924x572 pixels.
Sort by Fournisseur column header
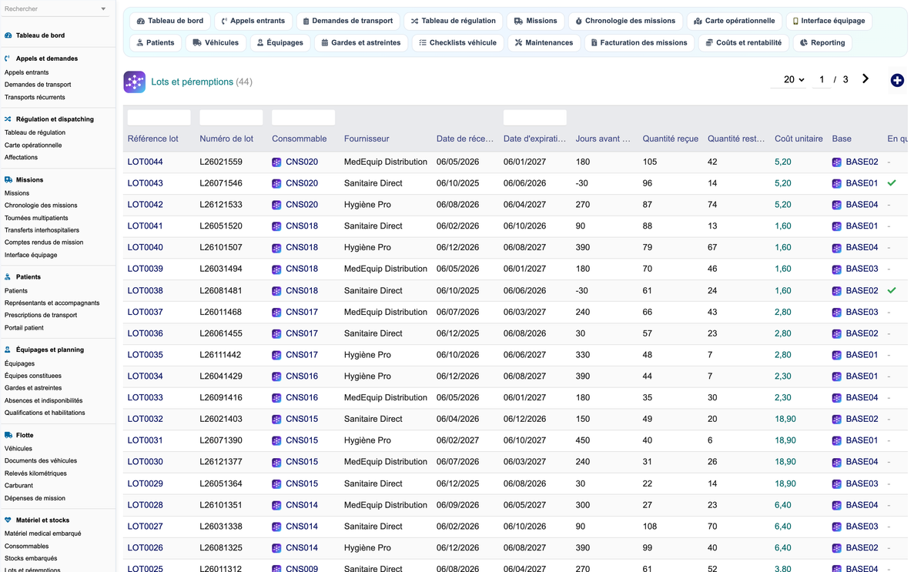coord(367,139)
